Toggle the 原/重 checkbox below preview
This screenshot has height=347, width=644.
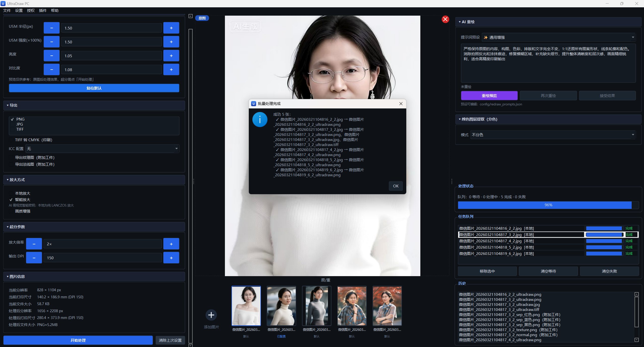[x=317, y=280]
